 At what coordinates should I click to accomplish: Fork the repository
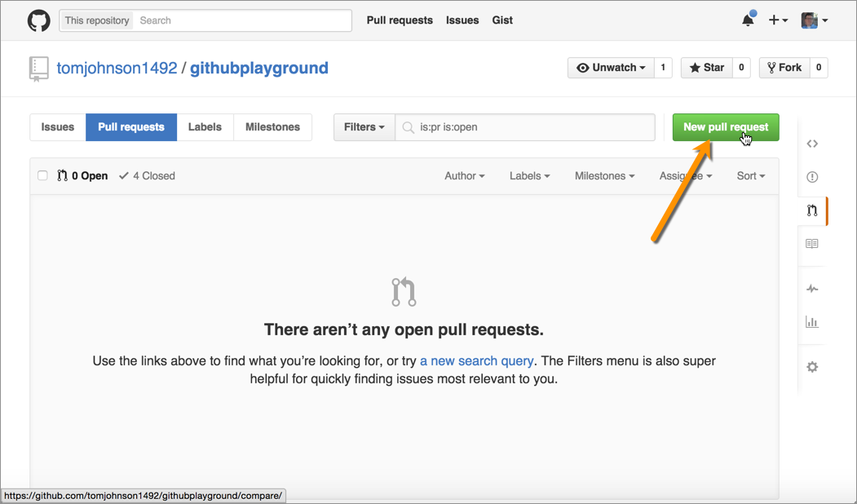(x=784, y=68)
